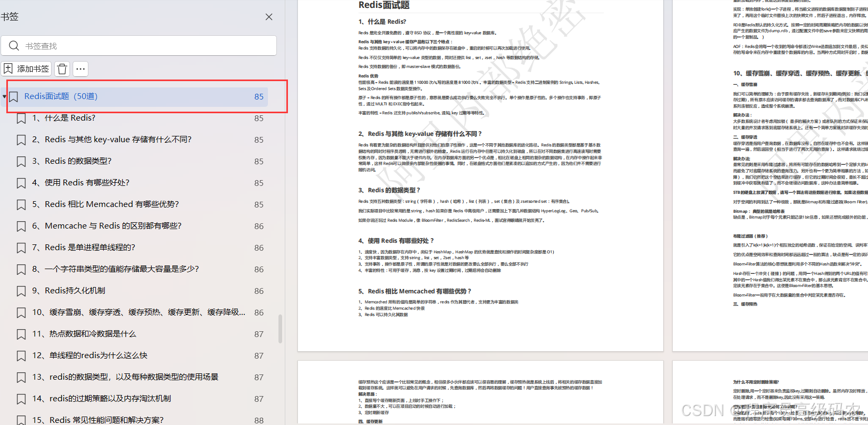Click page number 85 beside 1、什么是 Redis?
Viewport: 868px width, 425px height.
tap(259, 118)
